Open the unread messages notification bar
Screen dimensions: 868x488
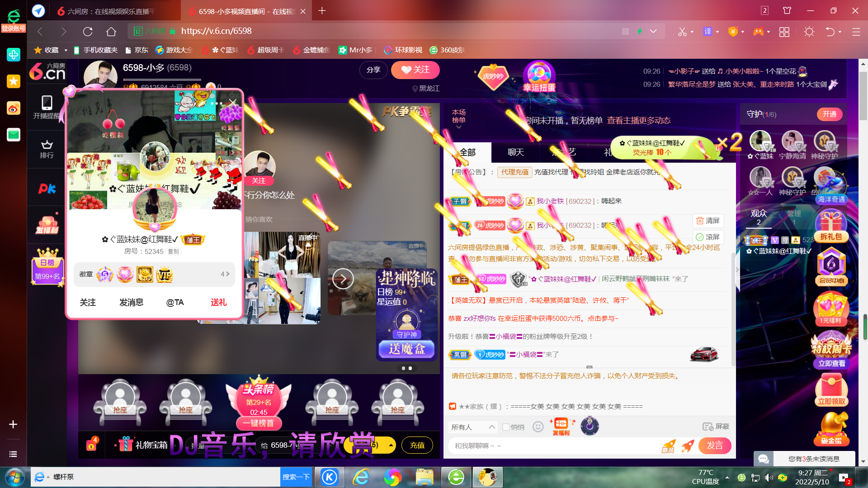click(x=805, y=459)
